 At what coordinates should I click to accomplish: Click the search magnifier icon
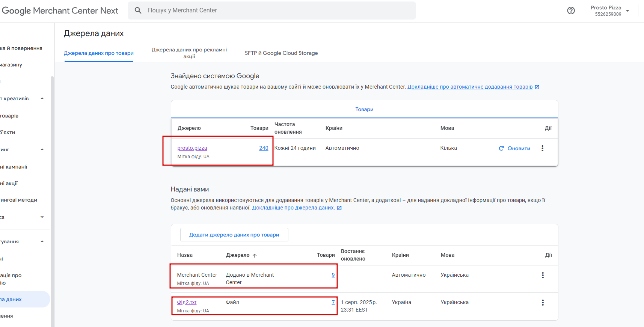point(138,11)
